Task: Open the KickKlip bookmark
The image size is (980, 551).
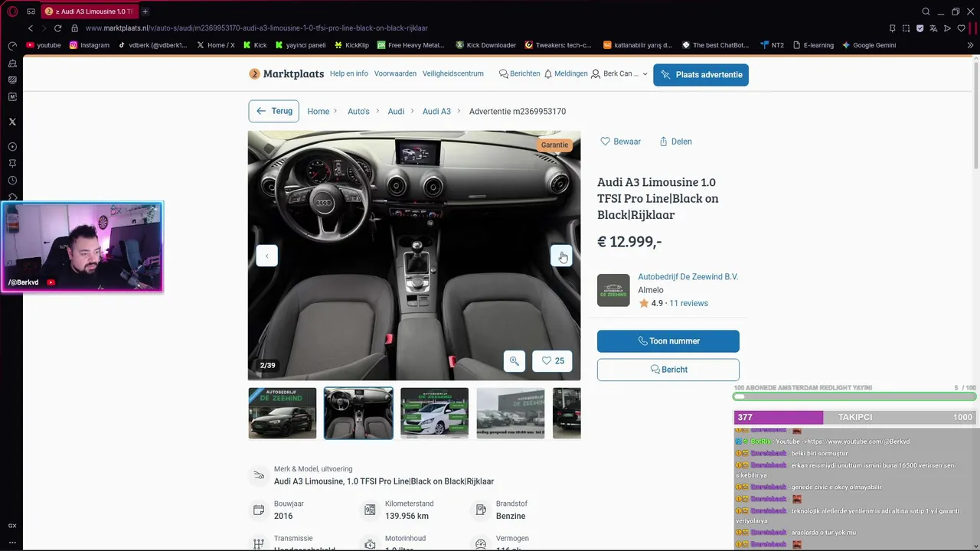Action: pyautogui.click(x=351, y=45)
